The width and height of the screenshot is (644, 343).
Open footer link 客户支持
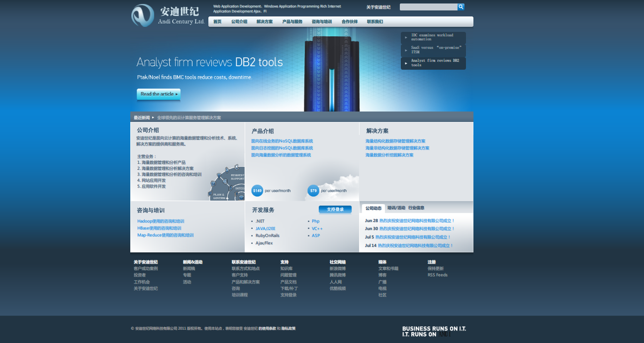(x=240, y=275)
